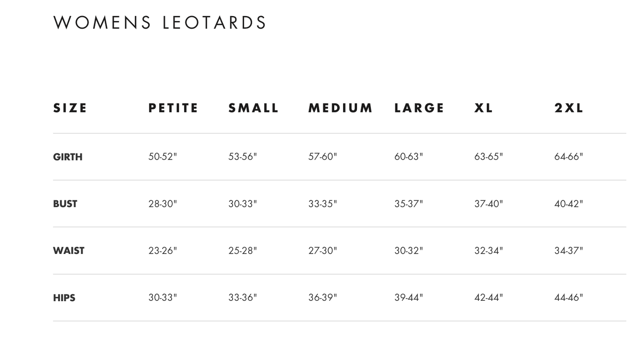Click the Girth row label
Image resolution: width=644 pixels, height=340 pixels.
(x=68, y=157)
